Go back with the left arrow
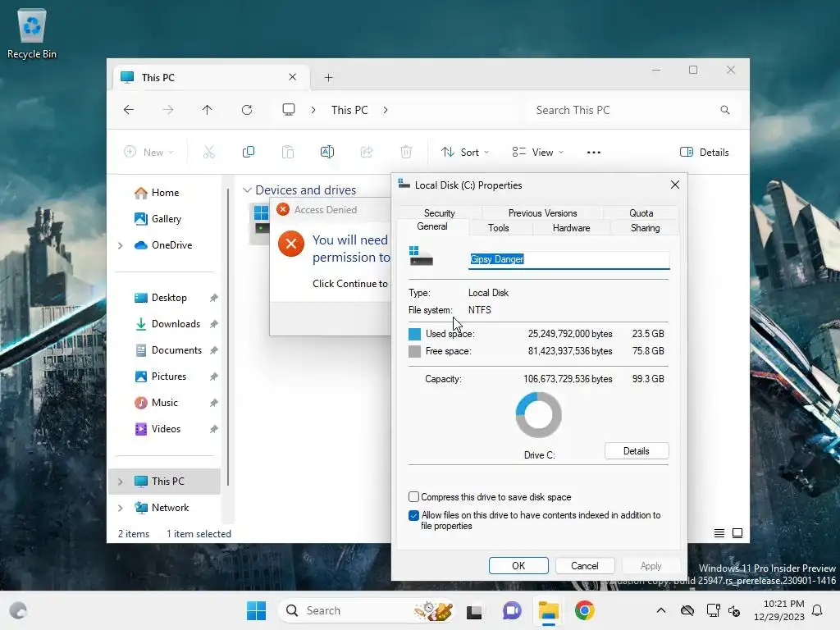This screenshot has width=840, height=630. click(129, 110)
